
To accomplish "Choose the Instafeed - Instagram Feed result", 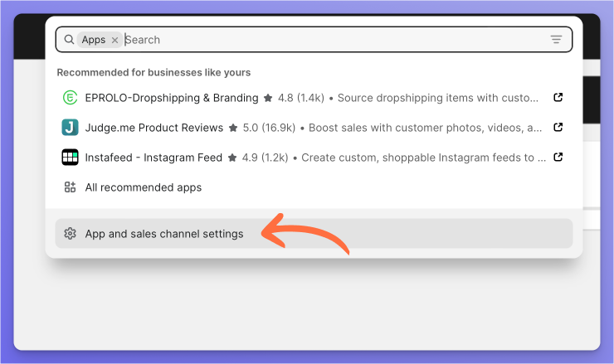I will [x=153, y=158].
